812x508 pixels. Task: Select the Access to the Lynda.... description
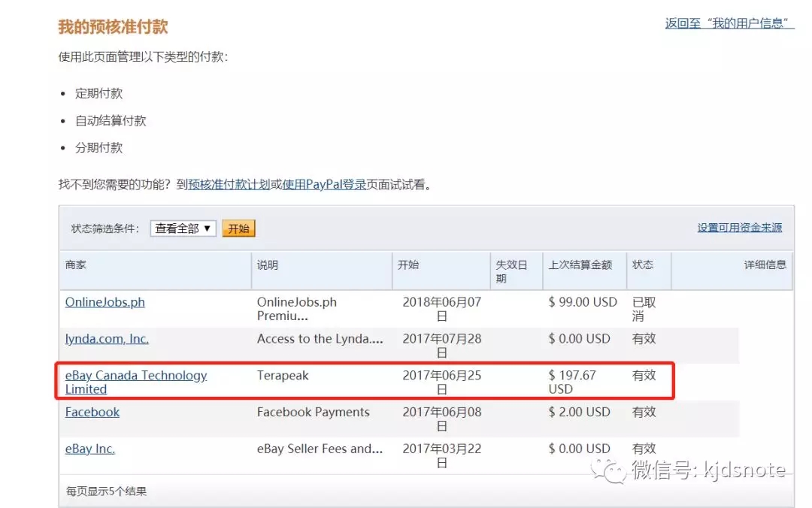click(x=320, y=339)
